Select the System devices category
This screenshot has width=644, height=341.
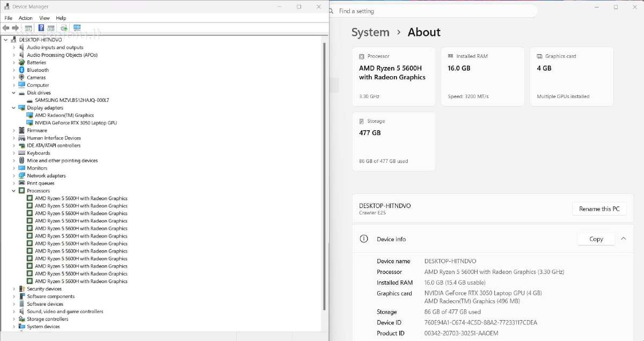click(43, 327)
